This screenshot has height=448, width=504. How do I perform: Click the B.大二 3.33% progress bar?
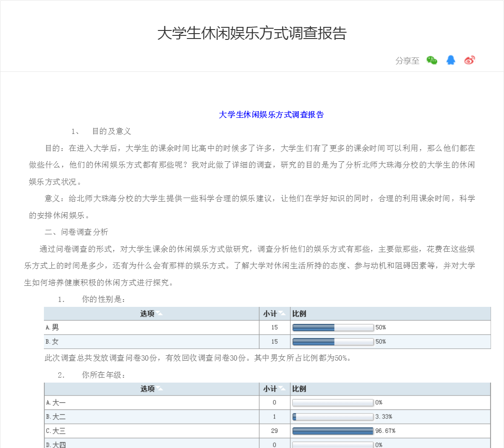[333, 417]
